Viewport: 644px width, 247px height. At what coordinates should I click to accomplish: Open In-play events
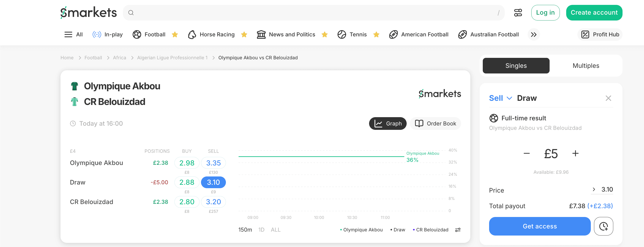click(108, 34)
